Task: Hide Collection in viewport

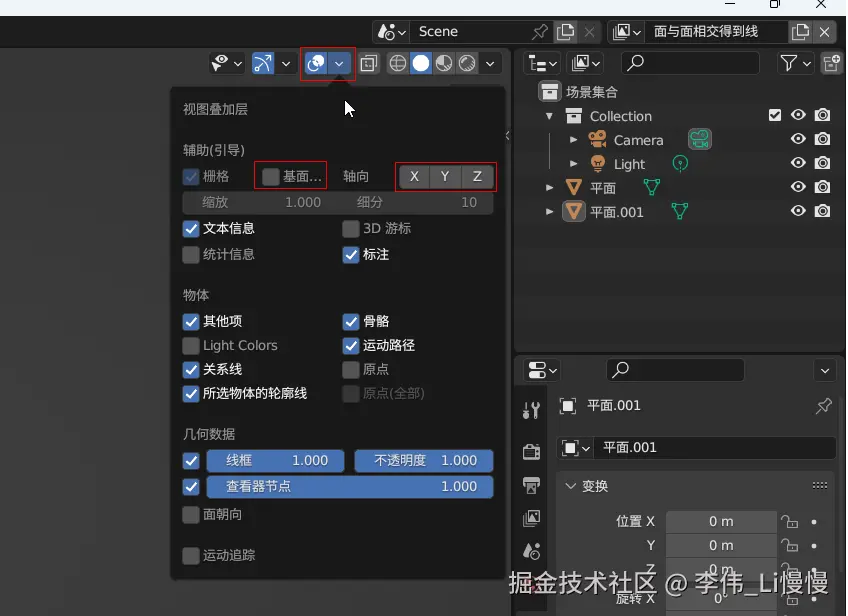Action: (798, 115)
